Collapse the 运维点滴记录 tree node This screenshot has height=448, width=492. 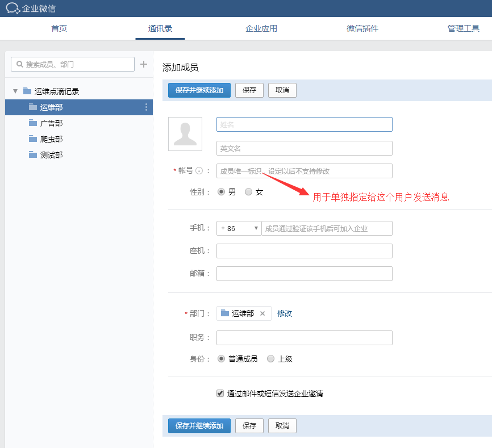[15, 91]
